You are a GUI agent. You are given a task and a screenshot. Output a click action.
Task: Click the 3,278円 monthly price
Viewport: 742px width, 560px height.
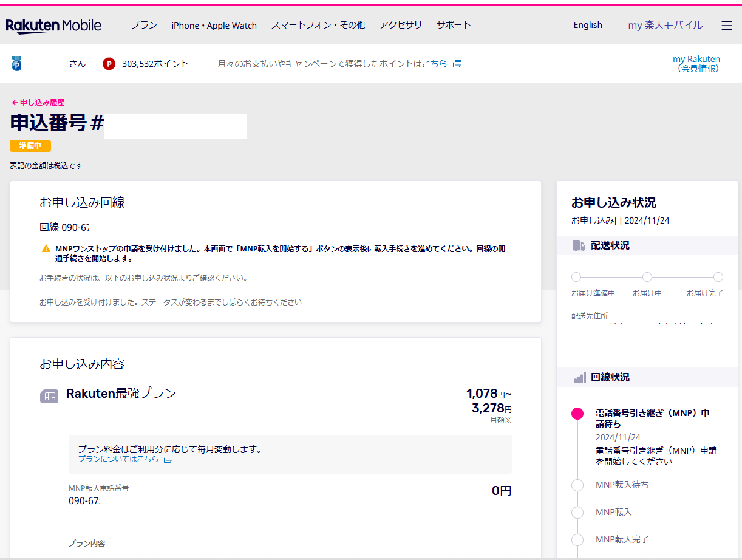click(492, 409)
